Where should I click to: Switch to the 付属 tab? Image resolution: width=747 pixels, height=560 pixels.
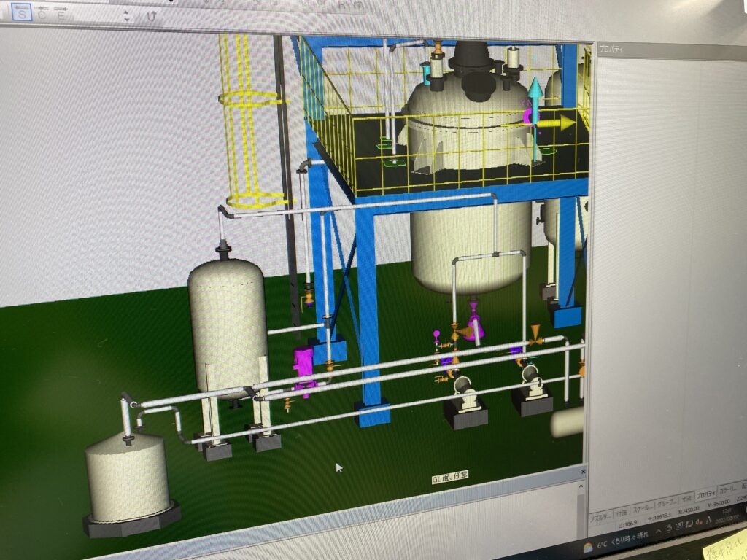click(622, 513)
